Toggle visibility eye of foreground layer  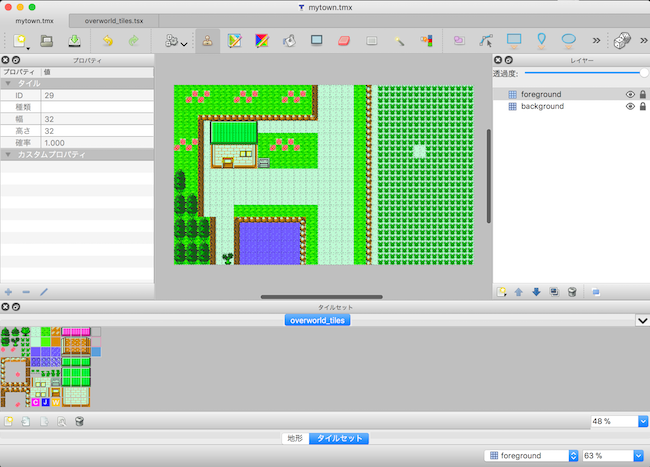point(630,94)
